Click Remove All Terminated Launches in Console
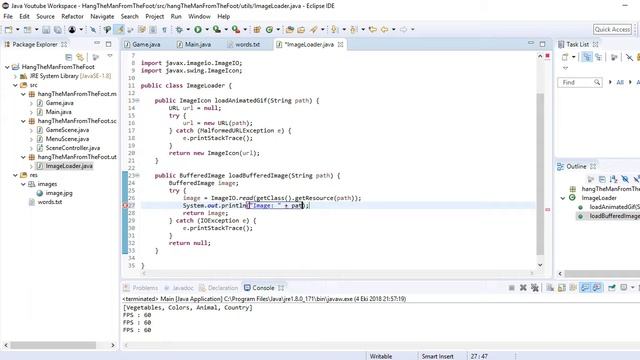Screen dimensions: 640x360 tap(535, 288)
